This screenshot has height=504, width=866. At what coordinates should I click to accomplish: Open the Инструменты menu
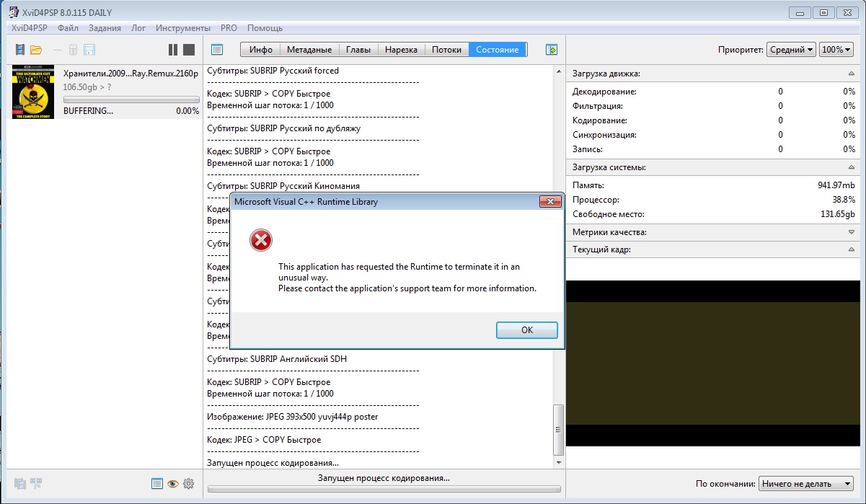(182, 28)
